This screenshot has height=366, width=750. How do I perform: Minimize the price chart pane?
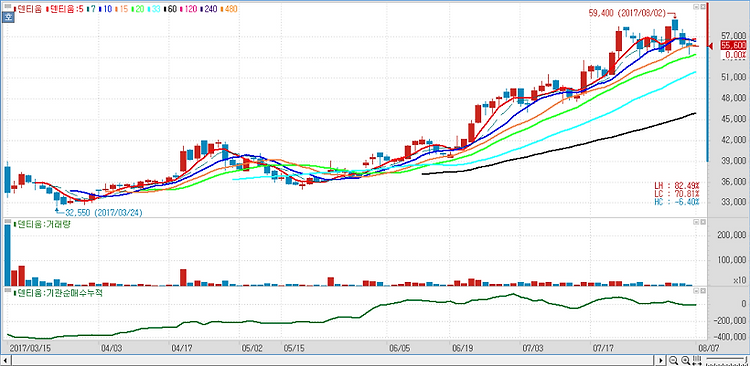coord(696,7)
